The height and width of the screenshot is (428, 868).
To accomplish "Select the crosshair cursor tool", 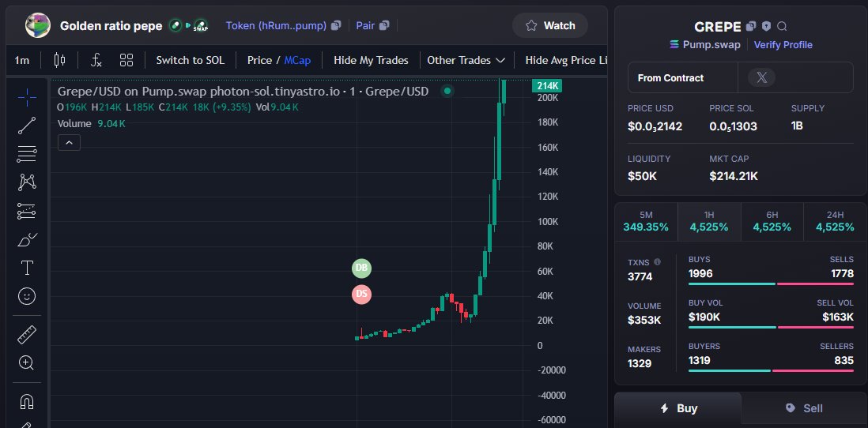I will [x=27, y=97].
